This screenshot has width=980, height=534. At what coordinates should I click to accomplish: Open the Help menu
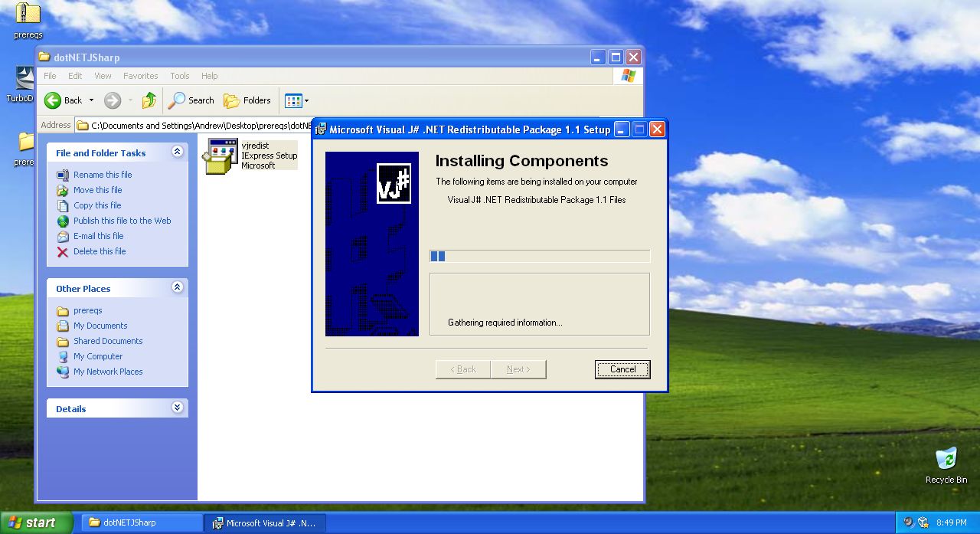click(x=210, y=76)
